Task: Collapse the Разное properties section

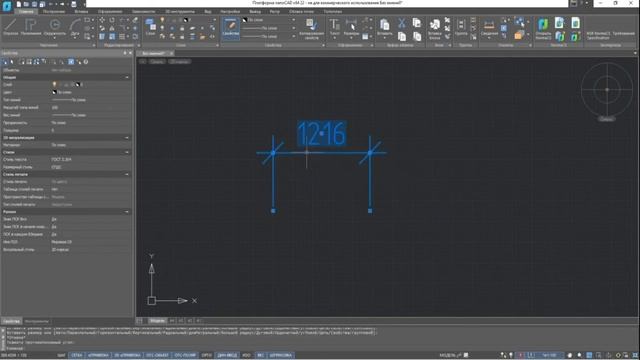Action: click(127, 212)
